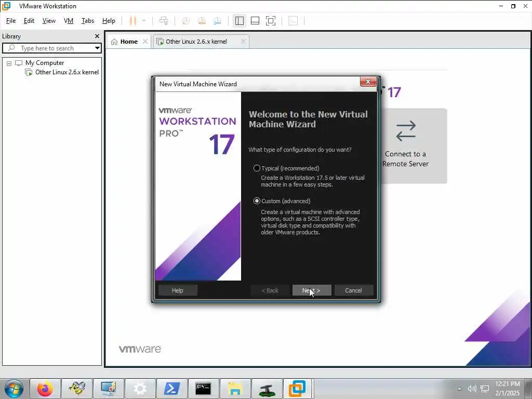This screenshot has height=399, width=532.
Task: Launch Firefox from the taskbar
Action: click(x=45, y=389)
